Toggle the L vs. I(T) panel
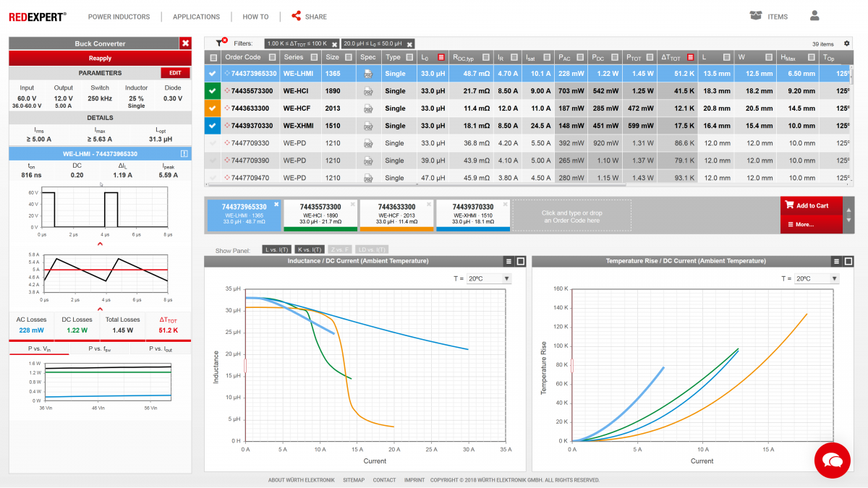Viewport: 868px width, 488px height. tap(277, 249)
